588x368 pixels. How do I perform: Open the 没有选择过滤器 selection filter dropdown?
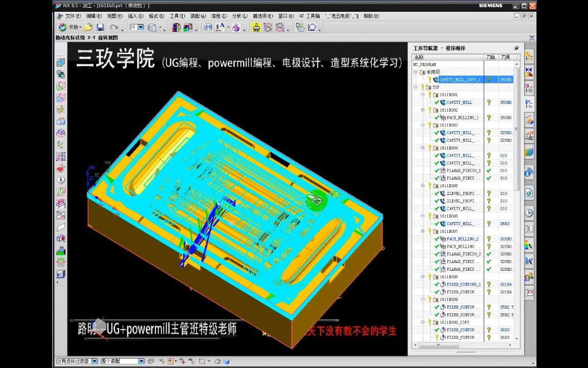point(95,361)
